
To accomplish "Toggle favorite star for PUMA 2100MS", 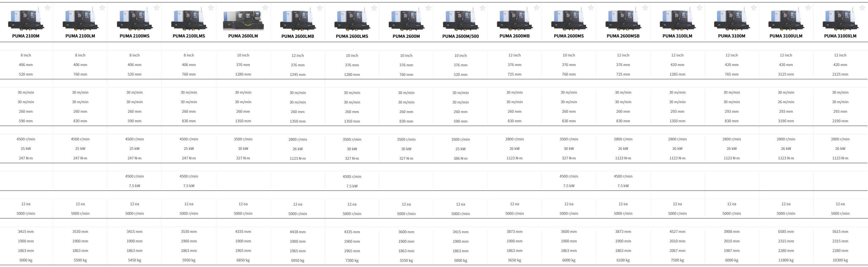I will 157,8.
